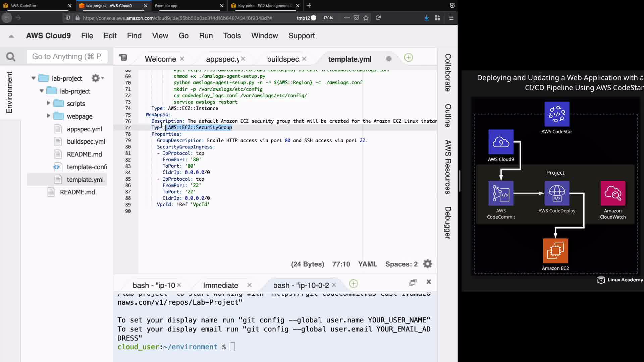Screen dimensions: 644x362
Task: Click the search magnifier icon in the sidebar
Action: [x=11, y=57]
